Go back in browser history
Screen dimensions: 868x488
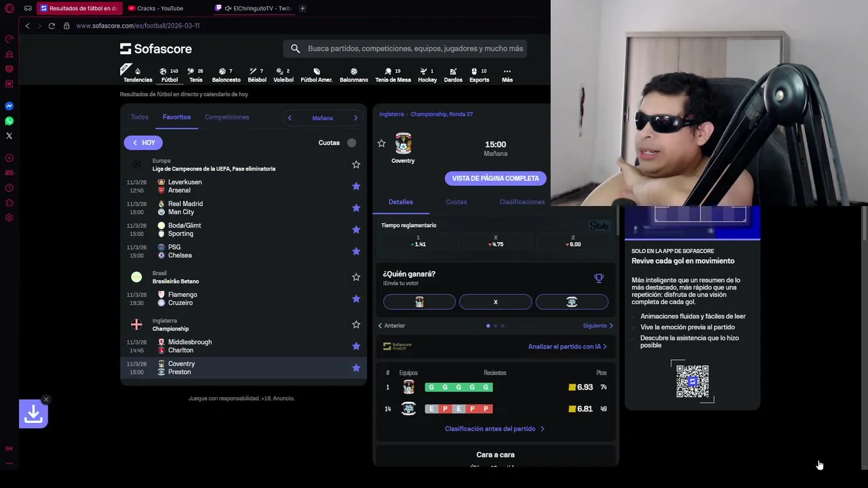coord(27,26)
